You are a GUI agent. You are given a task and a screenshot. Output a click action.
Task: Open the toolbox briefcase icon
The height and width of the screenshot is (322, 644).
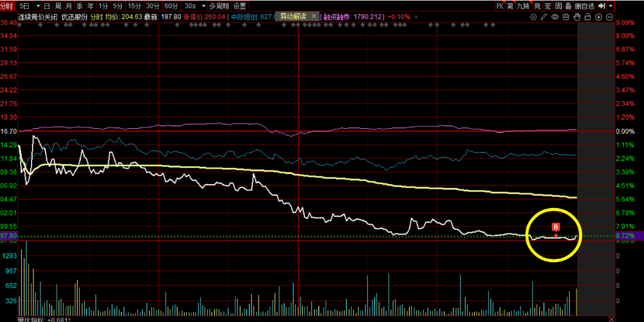(x=566, y=17)
